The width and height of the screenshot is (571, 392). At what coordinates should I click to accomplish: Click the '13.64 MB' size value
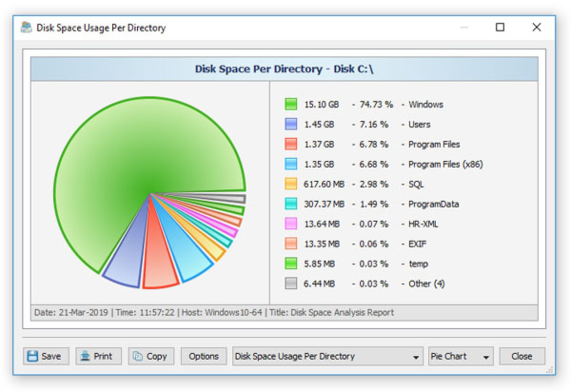322,224
